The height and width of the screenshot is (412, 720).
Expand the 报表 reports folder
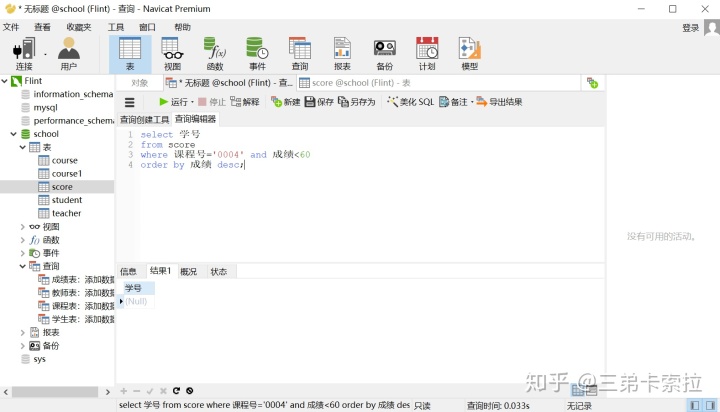pyautogui.click(x=22, y=333)
